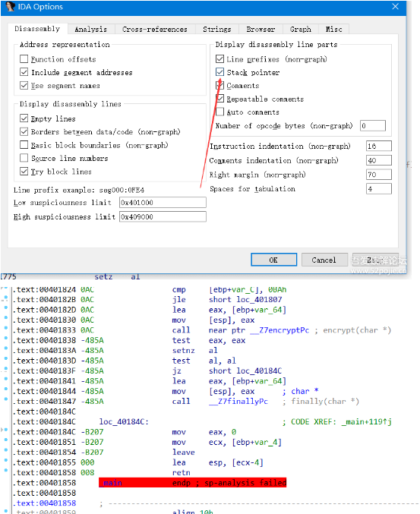Open the Graph tab
This screenshot has width=420, height=514.
[300, 29]
